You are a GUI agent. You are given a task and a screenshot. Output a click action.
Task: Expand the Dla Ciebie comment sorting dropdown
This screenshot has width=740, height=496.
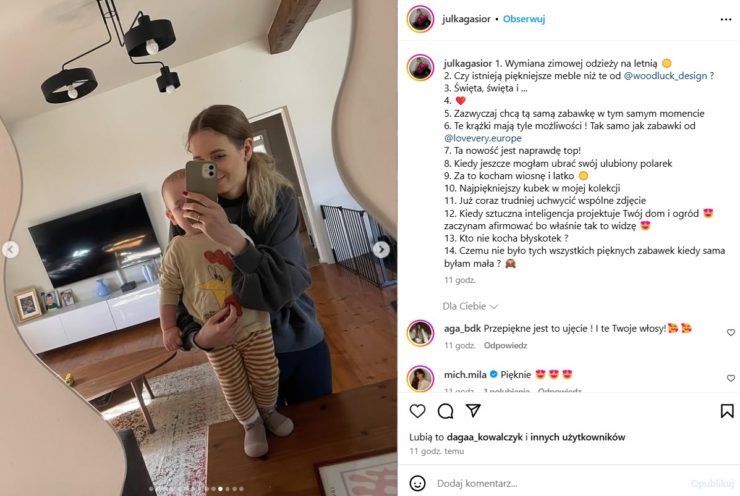tap(470, 306)
